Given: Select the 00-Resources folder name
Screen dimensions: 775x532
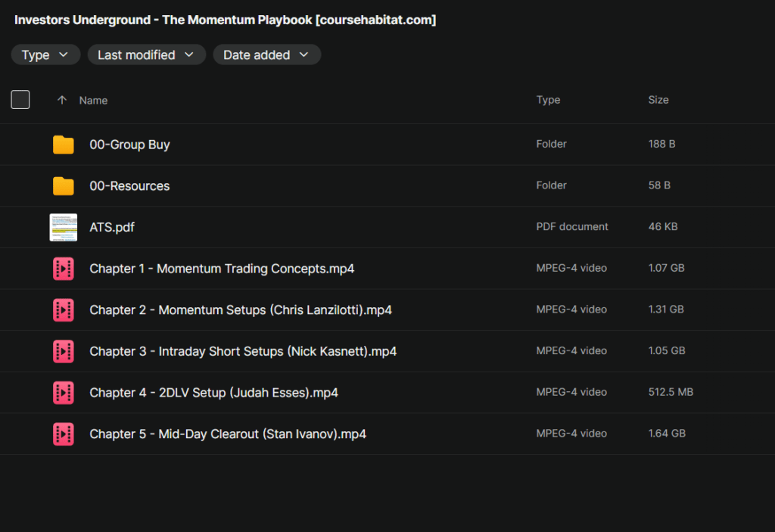Looking at the screenshot, I should point(129,186).
